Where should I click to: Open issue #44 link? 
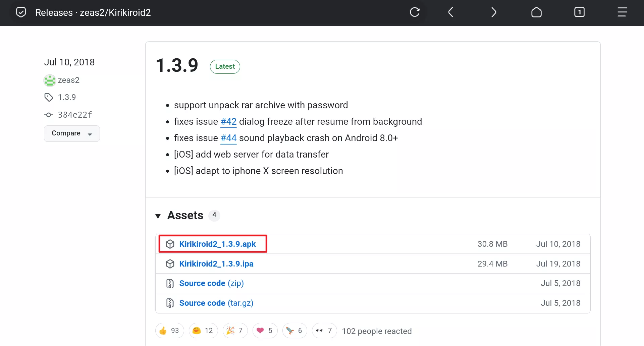[x=228, y=138]
